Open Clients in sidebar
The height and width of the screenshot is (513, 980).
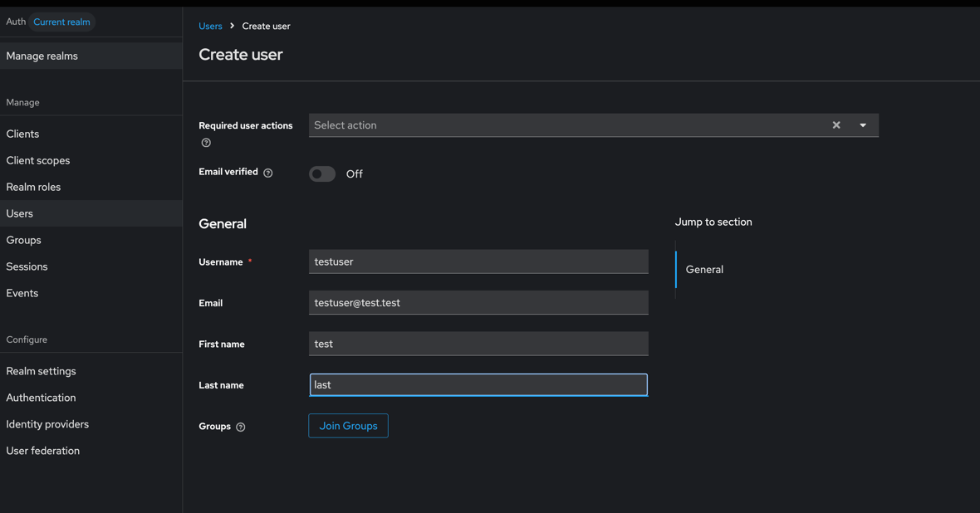pyautogui.click(x=91, y=134)
